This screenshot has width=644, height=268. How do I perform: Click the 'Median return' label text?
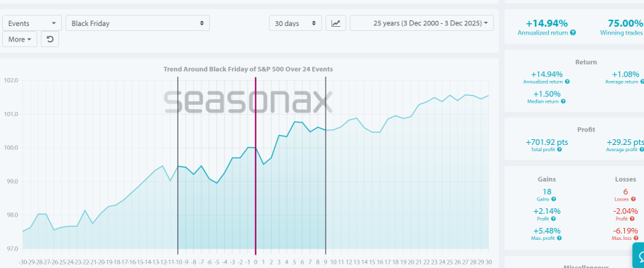544,101
